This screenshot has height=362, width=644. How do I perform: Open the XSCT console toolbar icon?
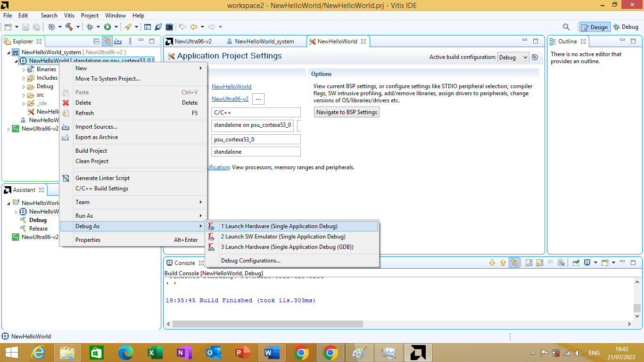click(148, 27)
